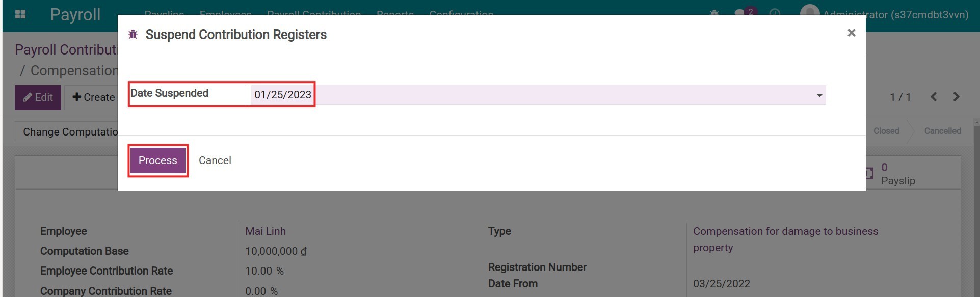Select the Closed status stage
Screen dimensions: 980x297
[886, 131]
